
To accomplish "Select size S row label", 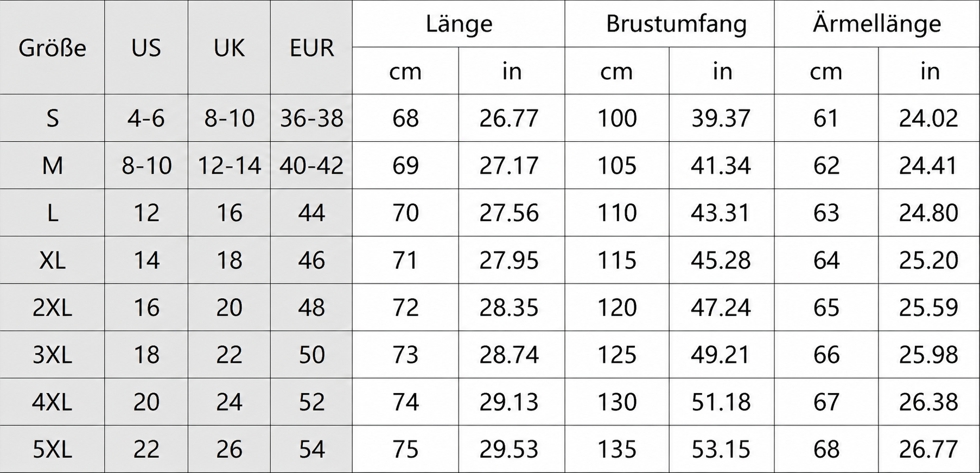I will 52,118.
